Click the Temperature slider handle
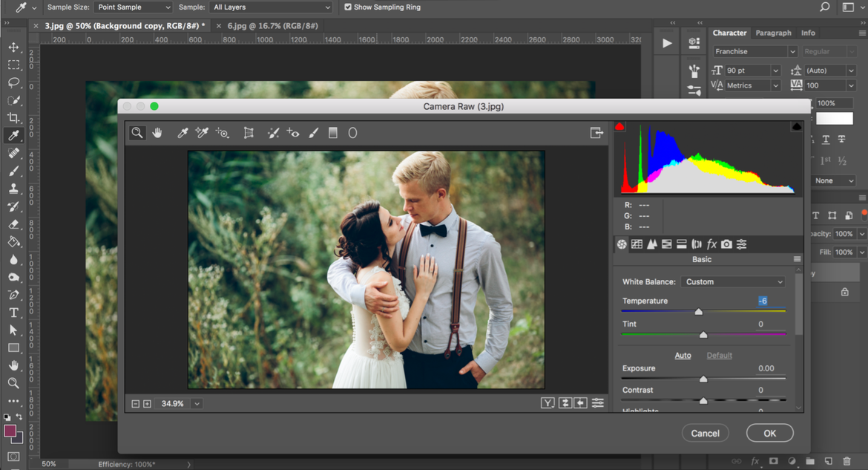 click(x=698, y=313)
